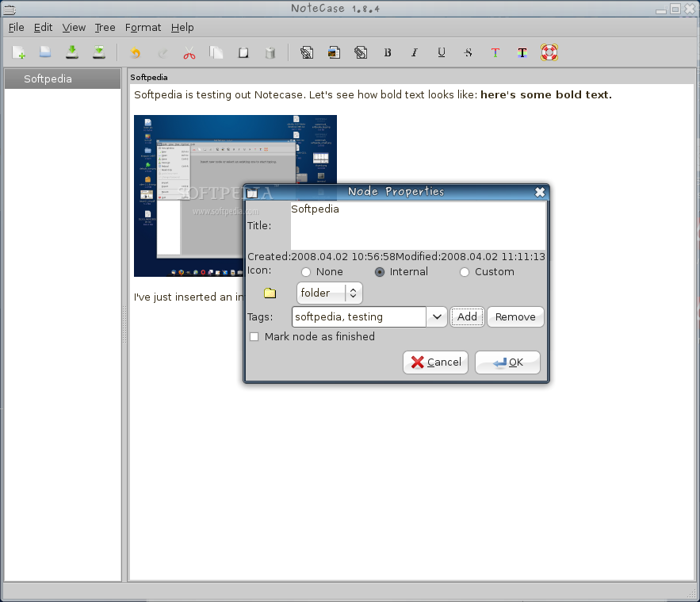700x602 pixels.
Task: Open the Format menu
Action: point(143,28)
